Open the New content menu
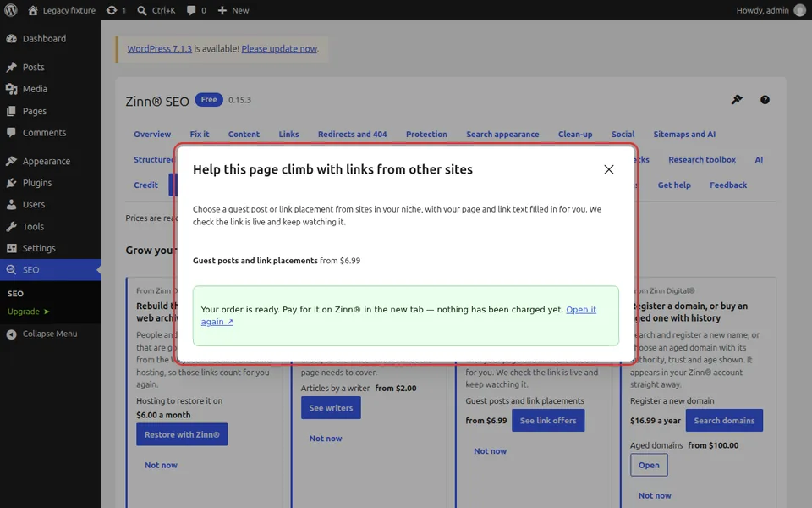 [x=233, y=10]
